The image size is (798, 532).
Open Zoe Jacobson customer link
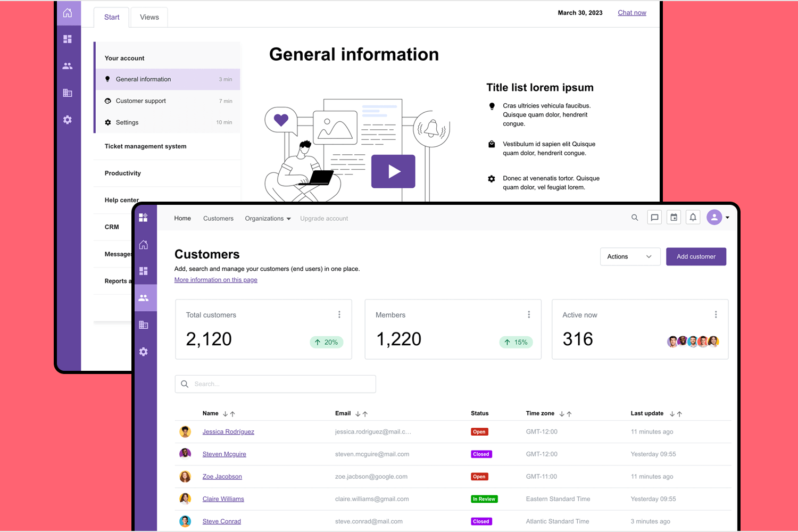222,477
